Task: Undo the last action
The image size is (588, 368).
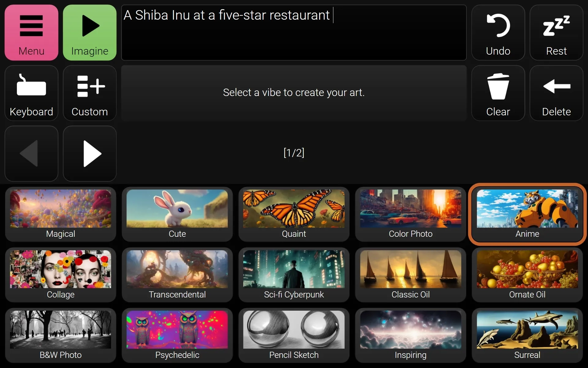Action: click(498, 33)
